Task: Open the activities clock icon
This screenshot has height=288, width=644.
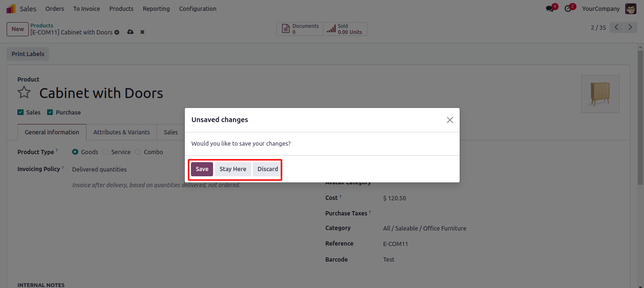Action: click(x=568, y=9)
